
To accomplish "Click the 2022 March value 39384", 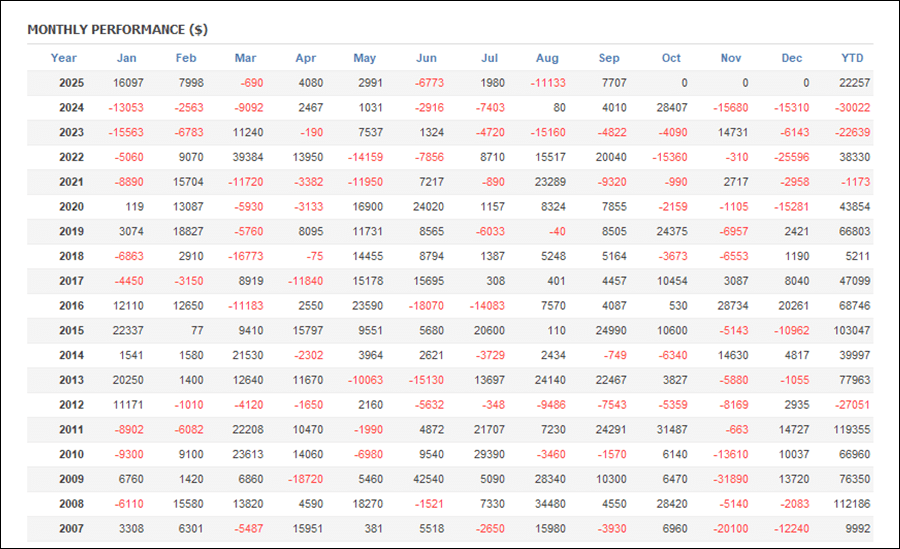I will tap(246, 157).
